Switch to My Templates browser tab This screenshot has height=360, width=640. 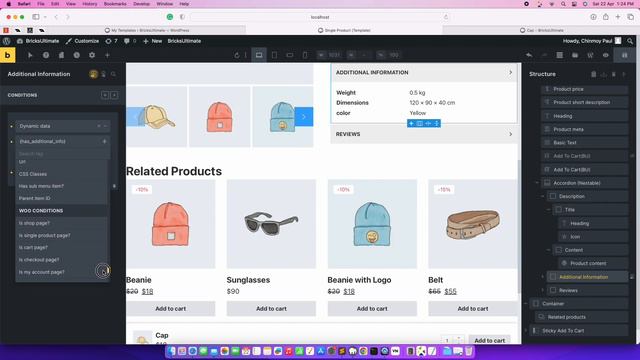(147, 30)
